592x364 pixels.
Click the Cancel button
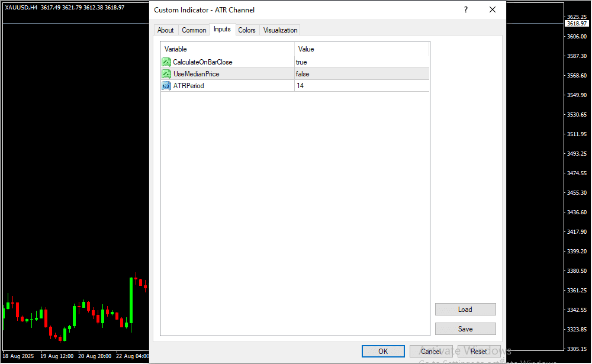tap(431, 352)
